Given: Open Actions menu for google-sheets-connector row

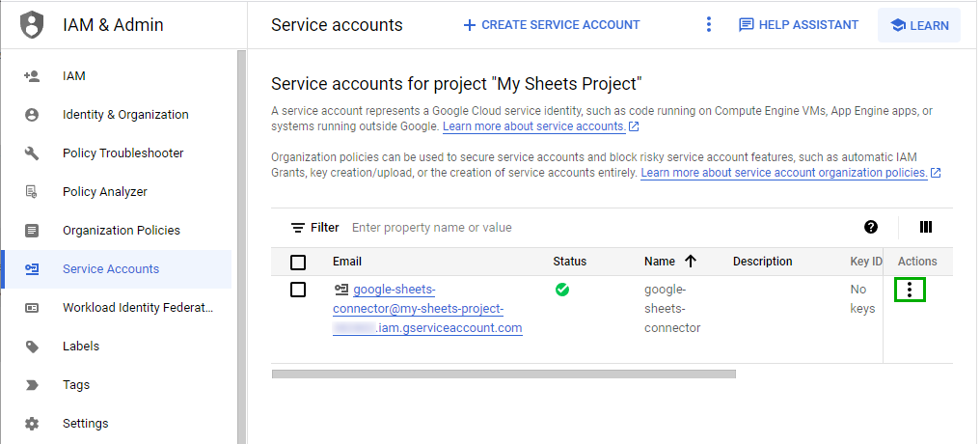Looking at the screenshot, I should [910, 289].
